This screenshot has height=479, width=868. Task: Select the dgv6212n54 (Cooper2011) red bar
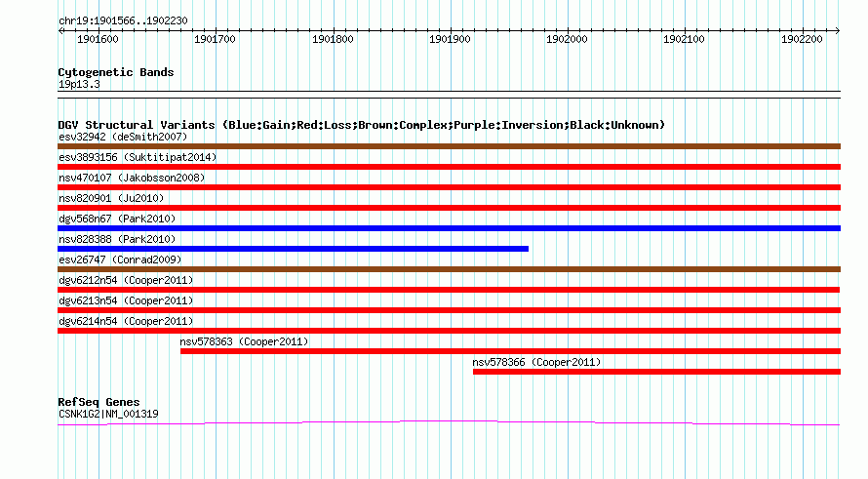[449, 290]
